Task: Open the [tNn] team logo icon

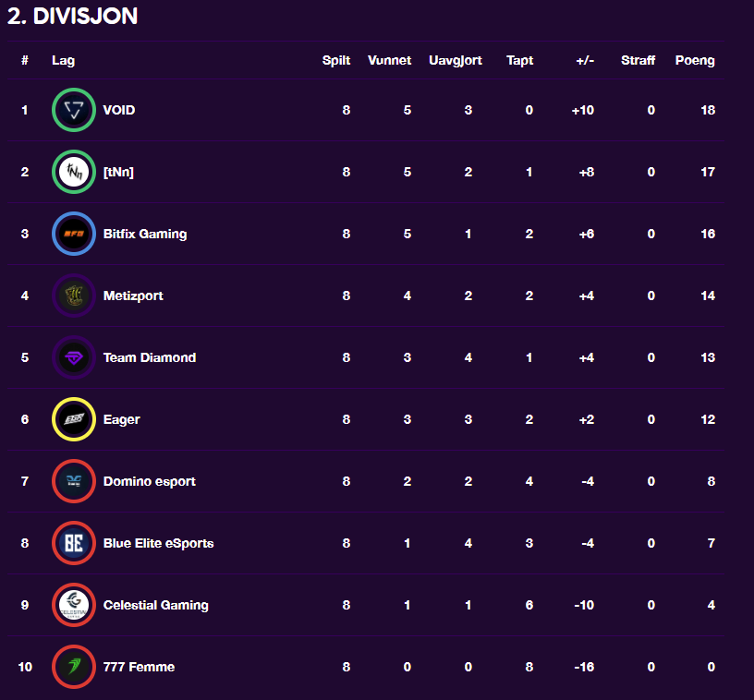Action: click(x=74, y=172)
